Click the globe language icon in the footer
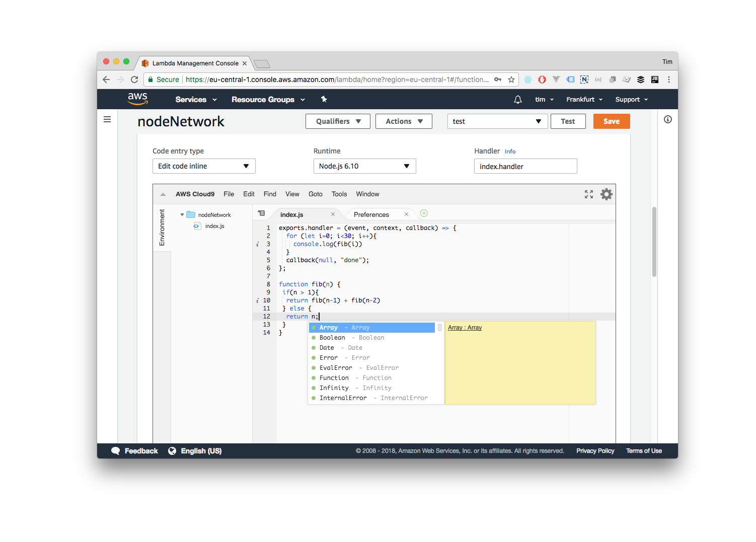This screenshot has width=756, height=542. pyautogui.click(x=172, y=451)
